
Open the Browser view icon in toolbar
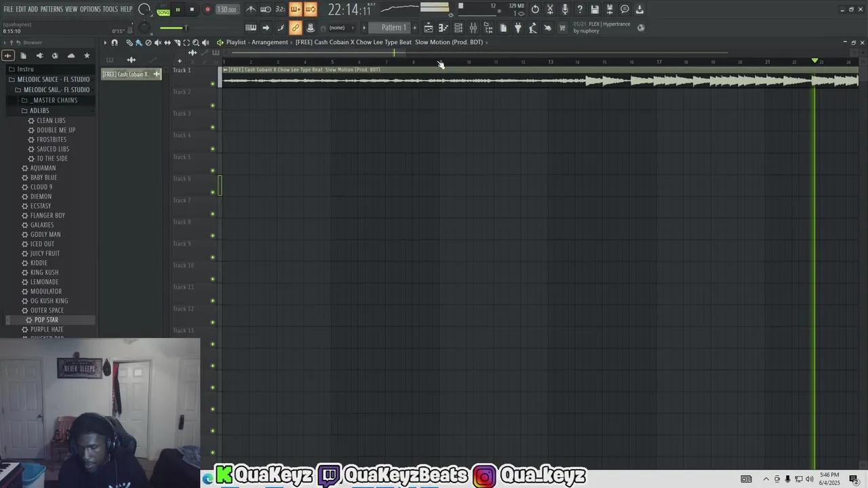pyautogui.click(x=488, y=28)
